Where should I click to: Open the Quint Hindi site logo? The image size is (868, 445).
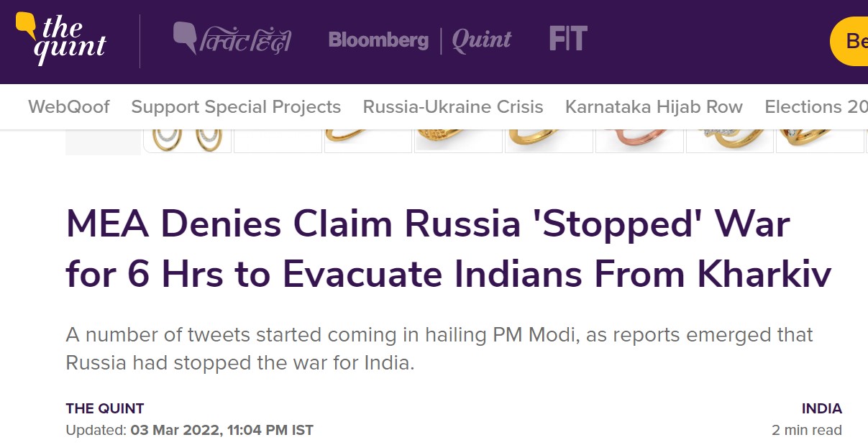(232, 38)
